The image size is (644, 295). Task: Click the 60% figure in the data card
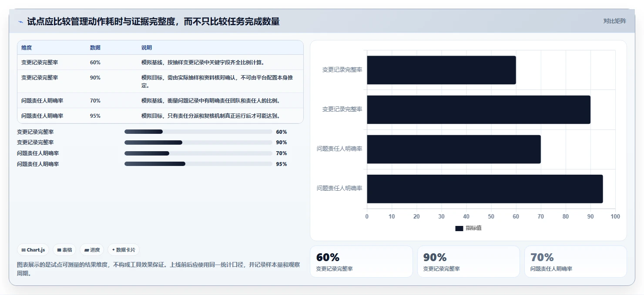pos(328,257)
